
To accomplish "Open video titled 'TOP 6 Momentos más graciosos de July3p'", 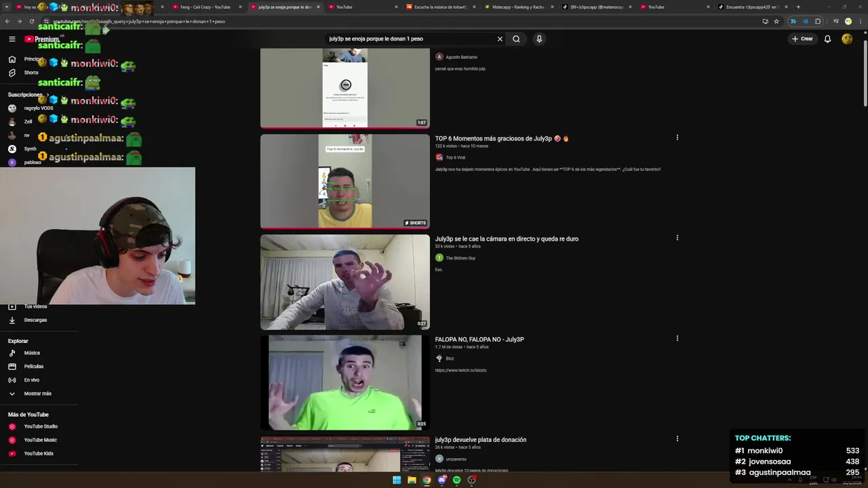I will click(x=502, y=139).
